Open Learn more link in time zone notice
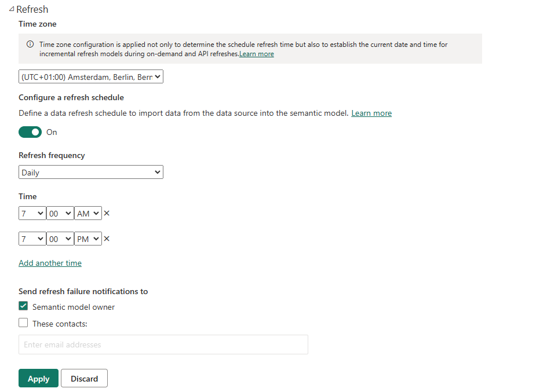This screenshot has width=558, height=392. tap(257, 54)
